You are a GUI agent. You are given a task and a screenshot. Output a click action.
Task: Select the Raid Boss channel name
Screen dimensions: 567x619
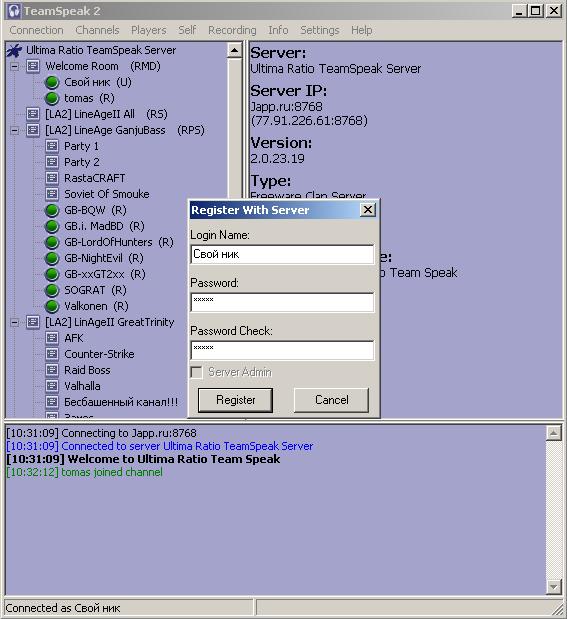87,370
